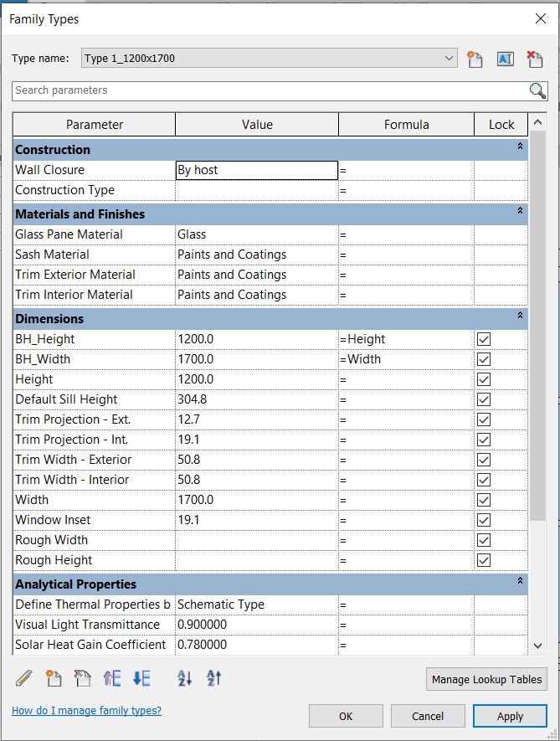Click the scrollbar down arrow in parameter list
The image size is (560, 741).
538,645
